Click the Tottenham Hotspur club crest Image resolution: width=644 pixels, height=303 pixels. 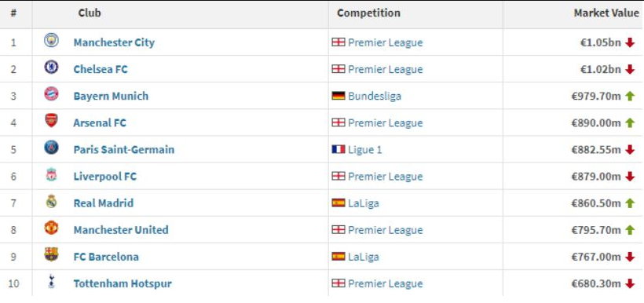click(x=51, y=282)
